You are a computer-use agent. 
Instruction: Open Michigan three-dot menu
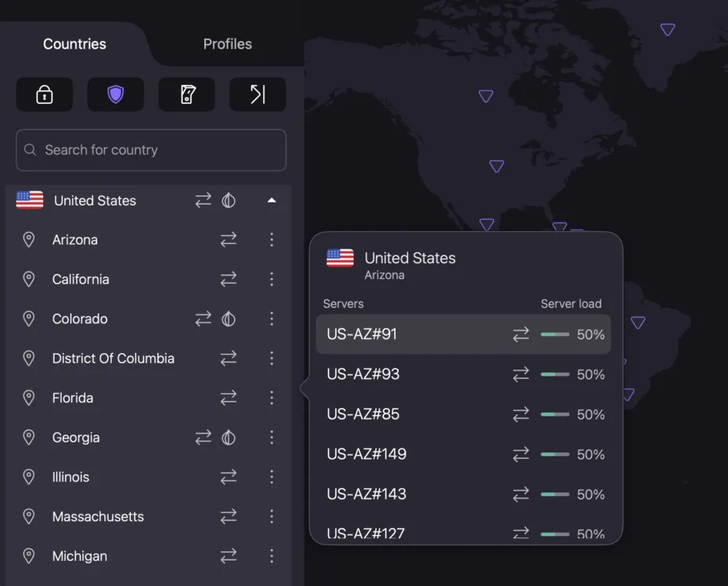[x=271, y=556]
